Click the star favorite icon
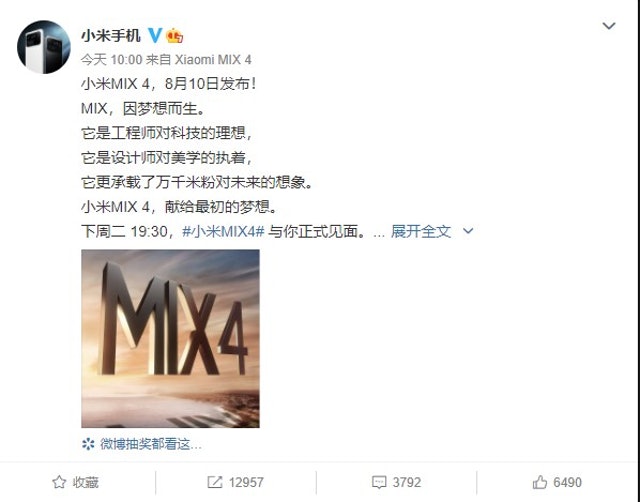The image size is (640, 502). pos(59,482)
